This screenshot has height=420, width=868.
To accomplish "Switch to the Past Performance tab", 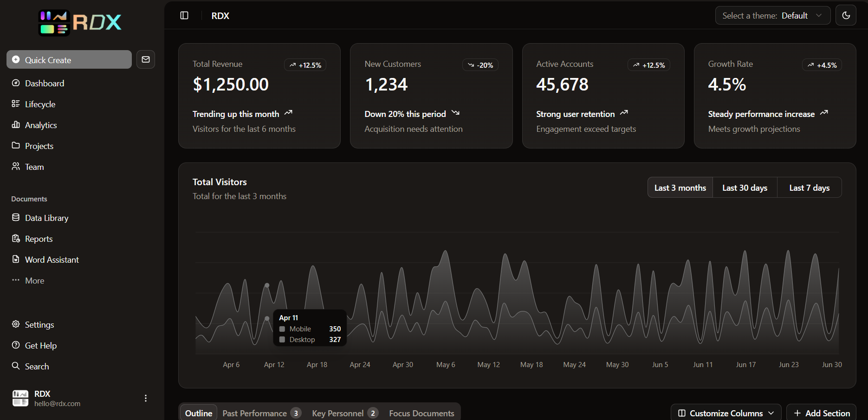I will [261, 413].
